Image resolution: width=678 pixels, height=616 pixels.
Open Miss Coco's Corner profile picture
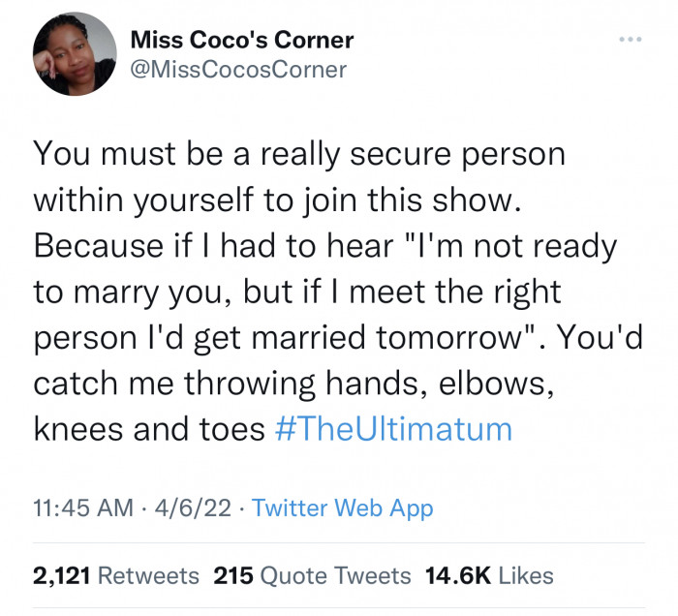pyautogui.click(x=75, y=54)
